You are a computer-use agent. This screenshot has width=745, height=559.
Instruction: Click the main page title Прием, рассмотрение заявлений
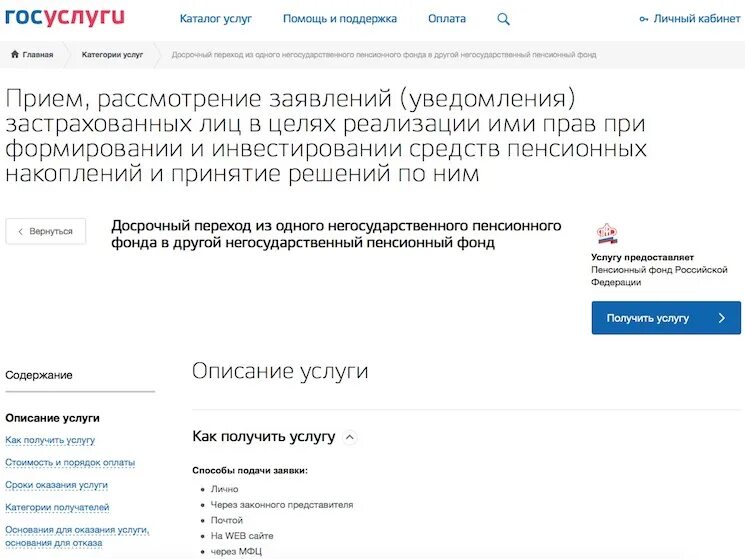(x=326, y=136)
